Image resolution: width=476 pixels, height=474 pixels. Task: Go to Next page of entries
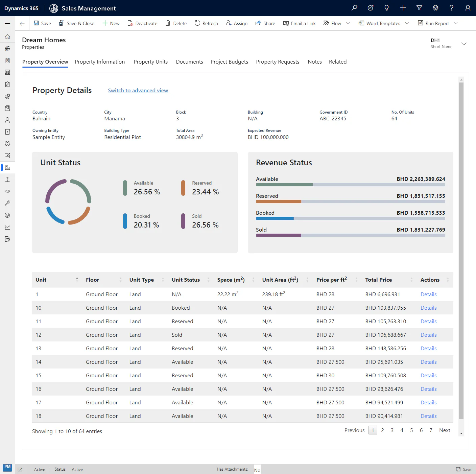click(445, 430)
